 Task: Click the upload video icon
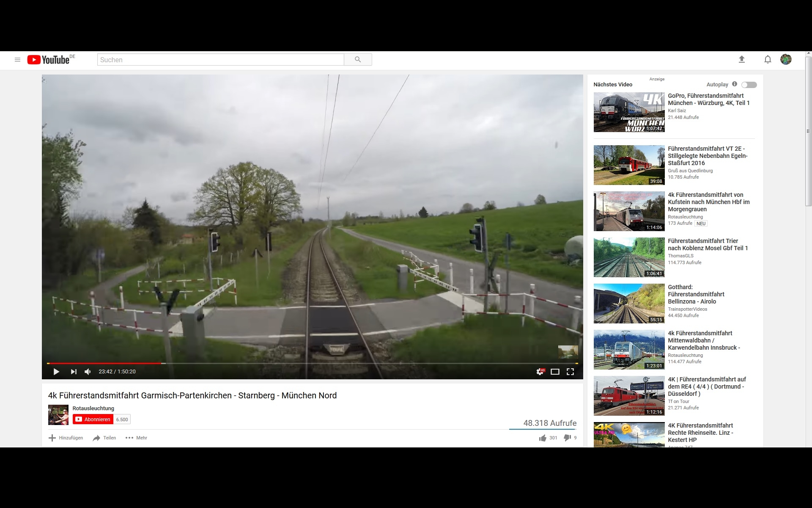tap(741, 60)
